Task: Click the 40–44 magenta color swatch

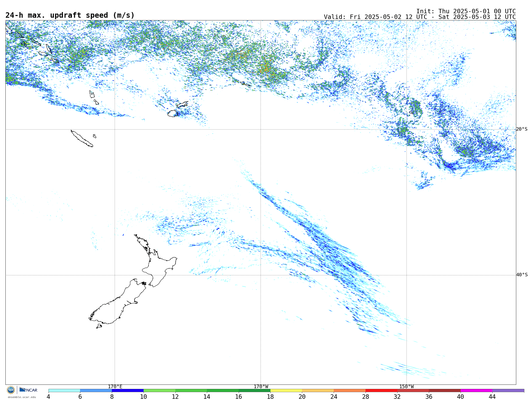Action: [x=476, y=391]
